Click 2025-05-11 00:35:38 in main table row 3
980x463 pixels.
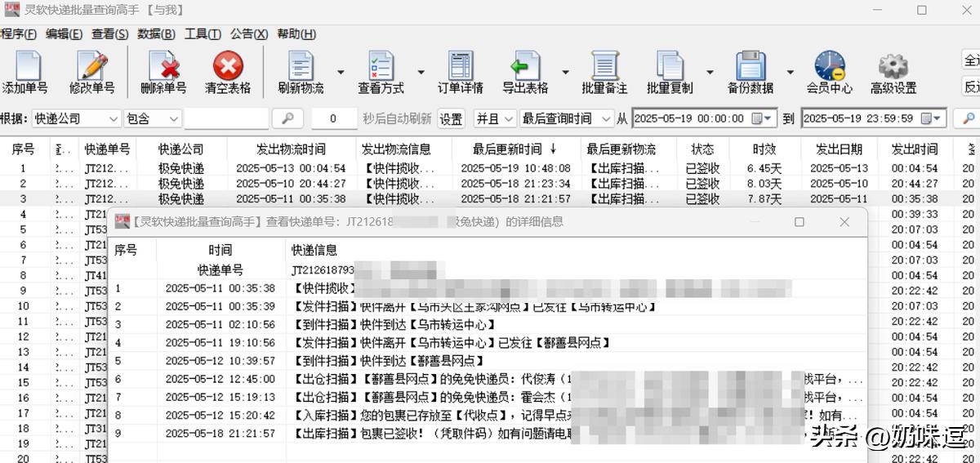tap(291, 198)
